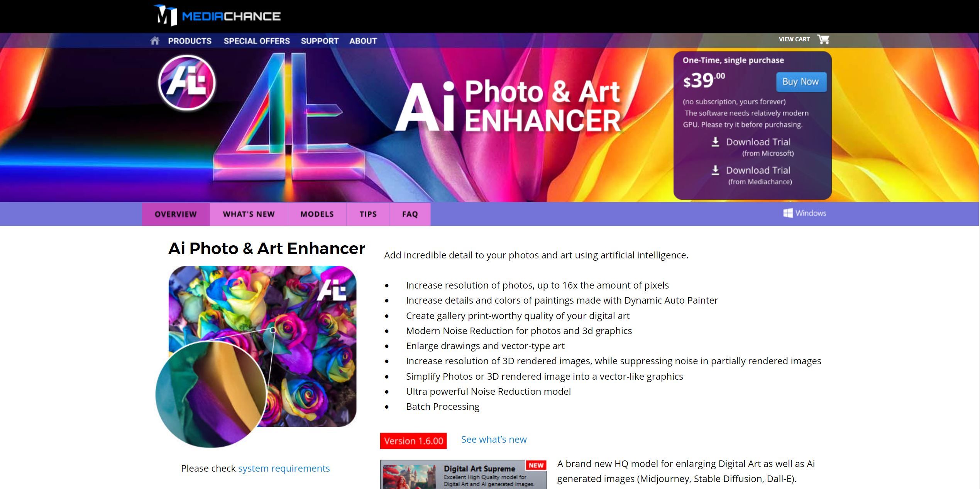The height and width of the screenshot is (489, 980).
Task: Open the Support menu item
Action: point(320,41)
